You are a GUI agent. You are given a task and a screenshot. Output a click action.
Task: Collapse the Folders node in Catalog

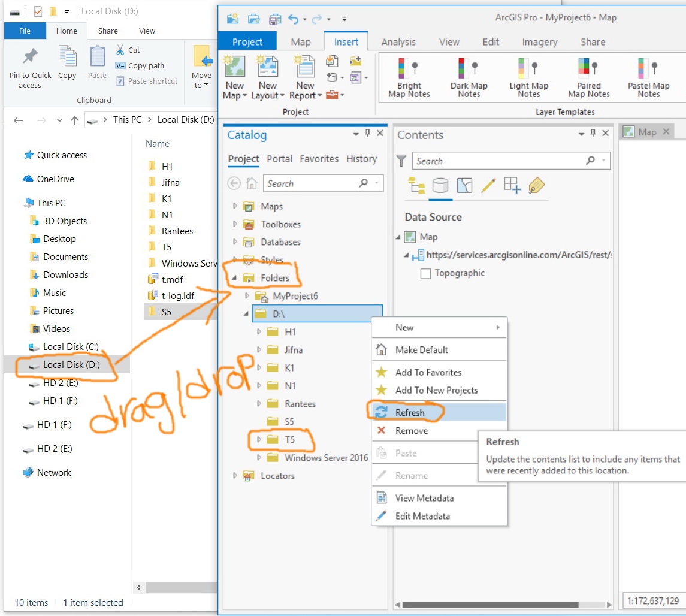[234, 278]
